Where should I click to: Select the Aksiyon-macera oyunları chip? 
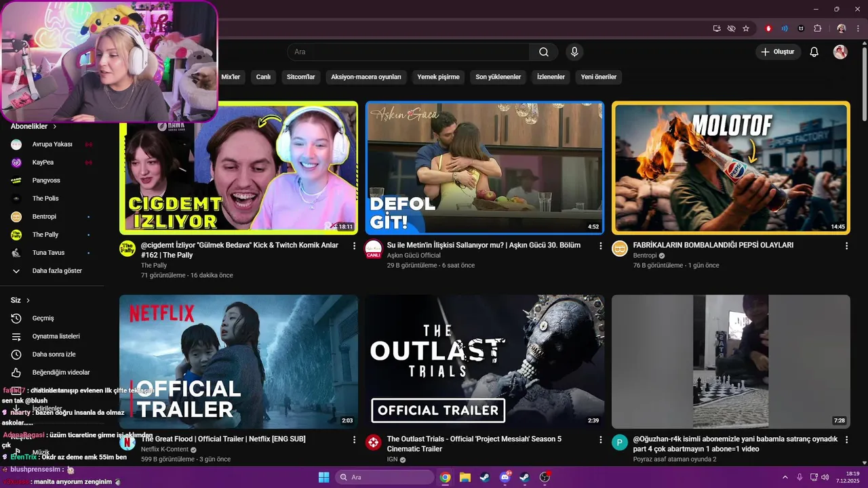pos(366,77)
